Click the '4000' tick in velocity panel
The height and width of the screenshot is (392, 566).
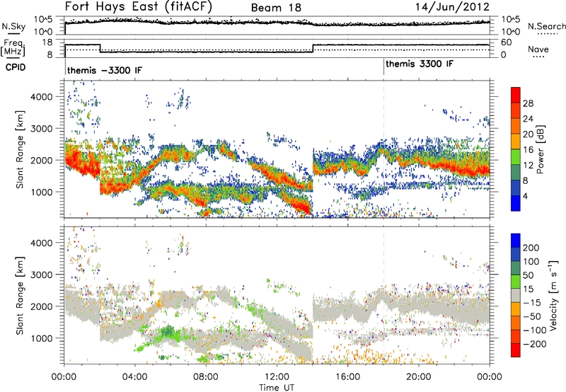click(x=42, y=243)
